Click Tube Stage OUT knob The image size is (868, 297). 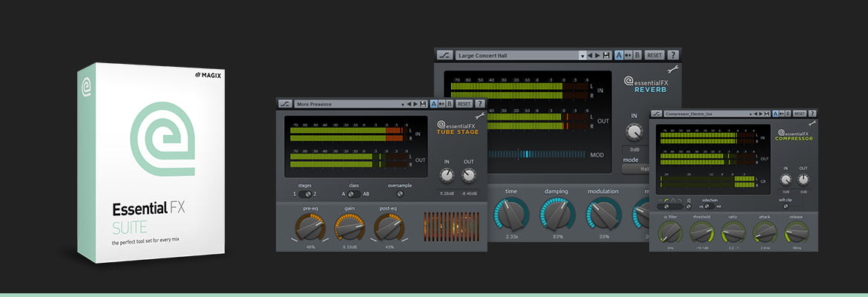tap(469, 176)
